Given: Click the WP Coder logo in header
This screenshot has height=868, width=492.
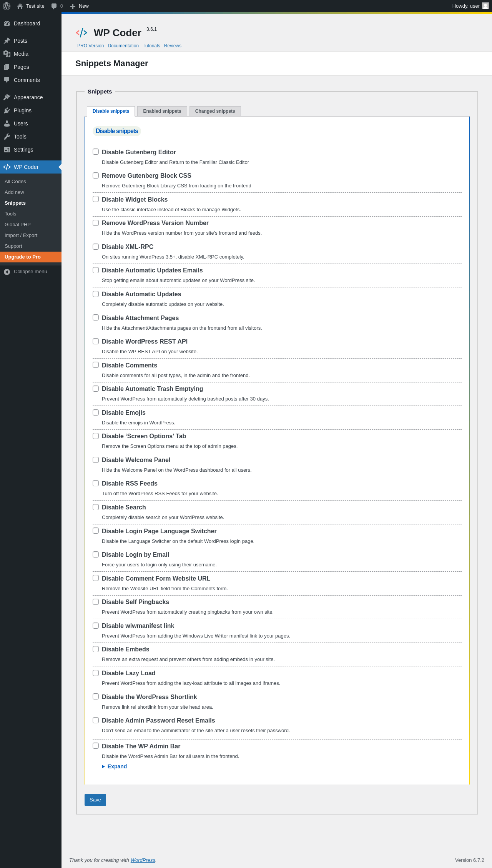Looking at the screenshot, I should click(81, 33).
